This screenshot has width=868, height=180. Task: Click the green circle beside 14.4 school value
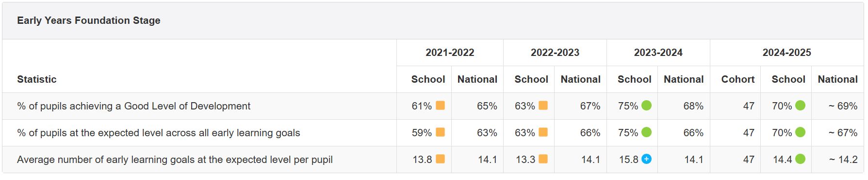tap(801, 159)
